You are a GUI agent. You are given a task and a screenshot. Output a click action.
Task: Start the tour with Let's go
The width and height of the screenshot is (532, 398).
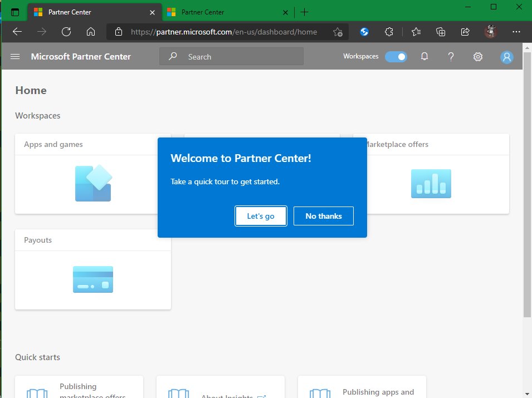coord(261,216)
